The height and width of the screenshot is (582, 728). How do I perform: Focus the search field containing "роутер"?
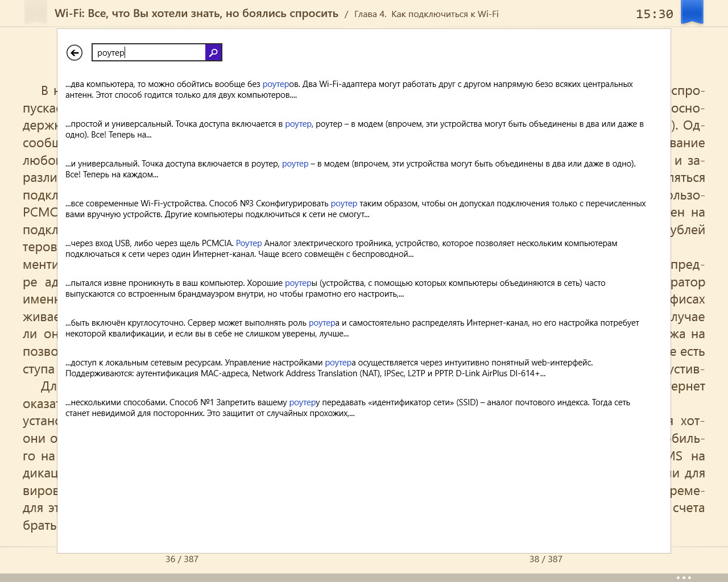(148, 52)
